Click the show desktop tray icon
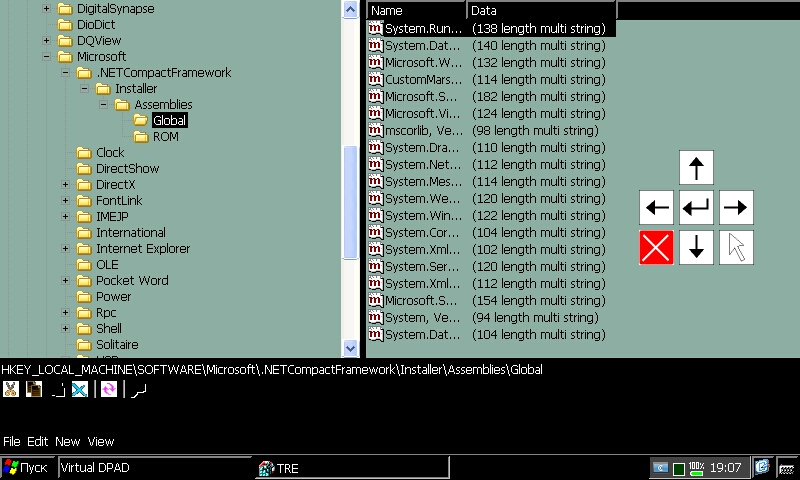Viewport: 800px width, 480px height. point(762,467)
